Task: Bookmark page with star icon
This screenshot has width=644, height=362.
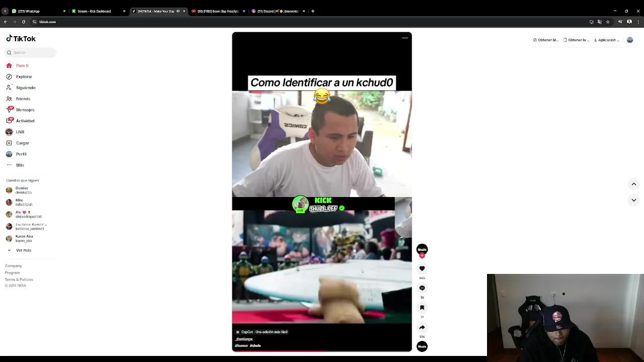Action: (x=608, y=22)
